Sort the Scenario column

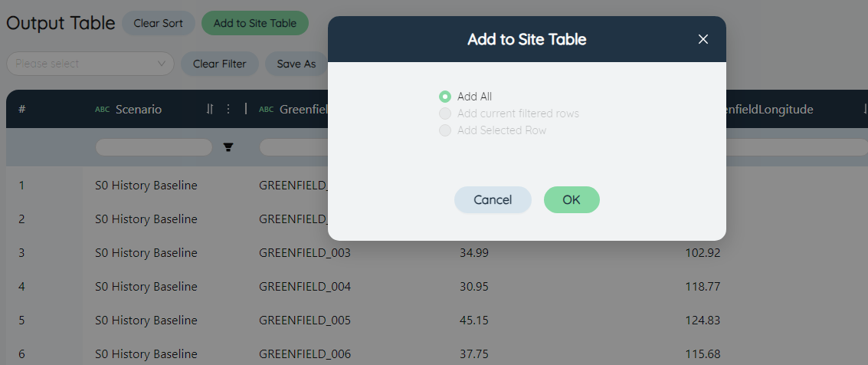click(x=209, y=109)
